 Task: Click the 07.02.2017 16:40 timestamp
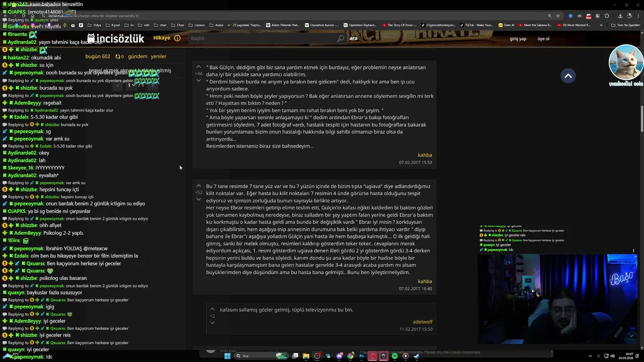416,289
